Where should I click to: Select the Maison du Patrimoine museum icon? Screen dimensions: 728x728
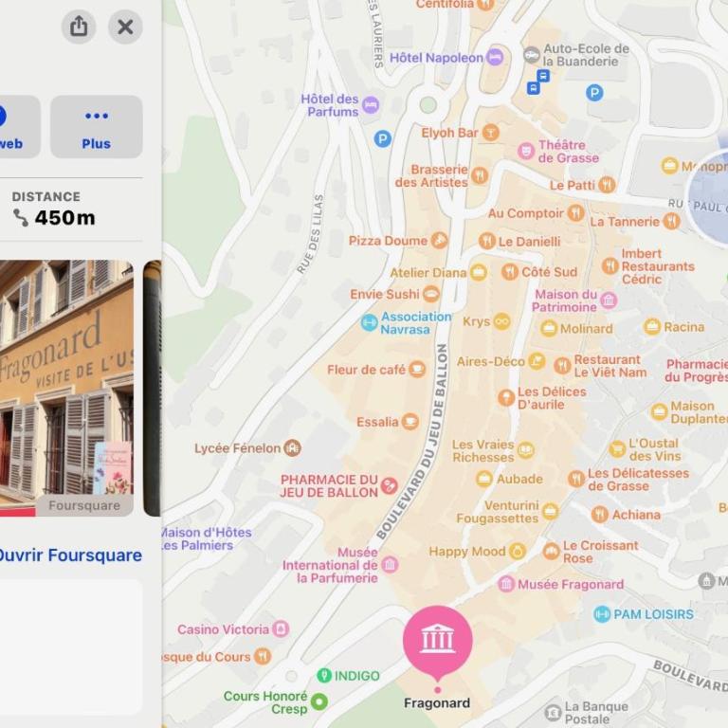(609, 300)
